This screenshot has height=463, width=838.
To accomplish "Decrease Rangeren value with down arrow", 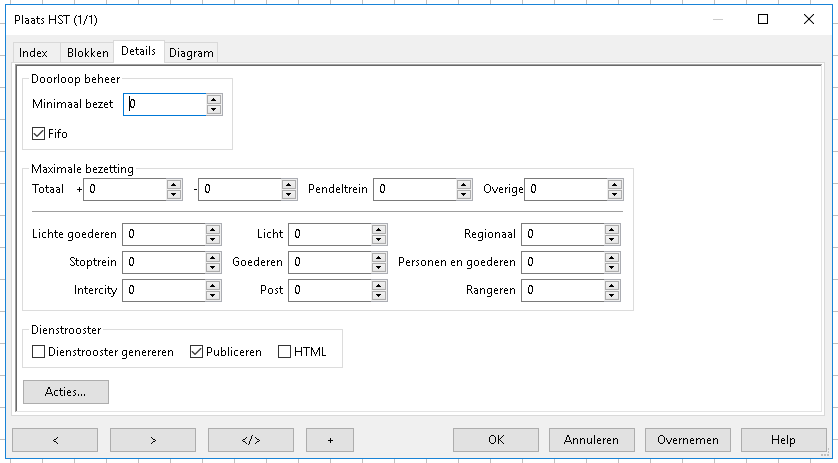I will [x=611, y=295].
